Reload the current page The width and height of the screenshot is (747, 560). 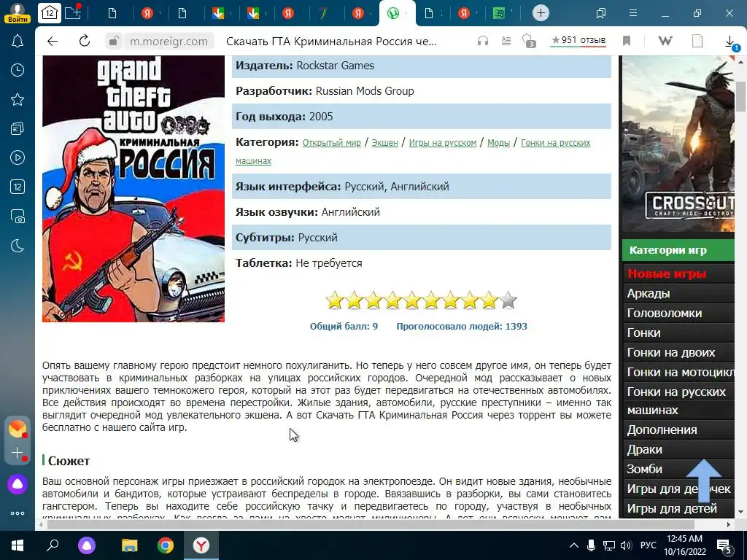click(x=85, y=41)
